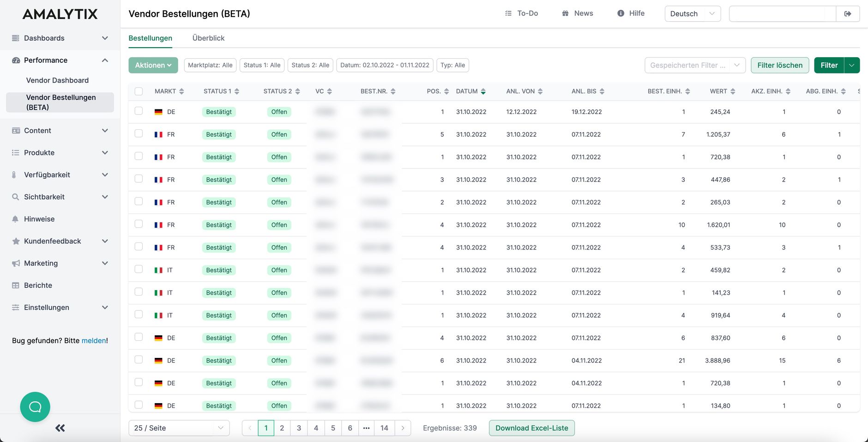
Task: Open the To-Do menu item
Action: tap(522, 13)
